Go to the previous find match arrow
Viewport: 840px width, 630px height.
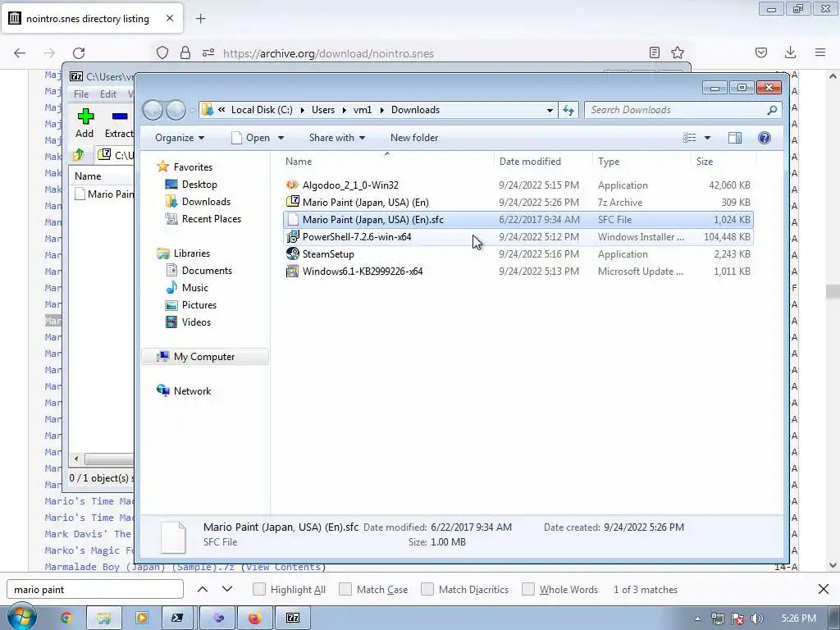[203, 589]
